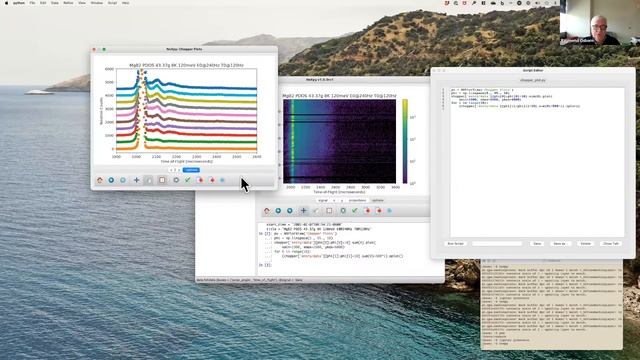Switch to projections tab in main plot window
Viewport: 640px width, 360px height.
point(357,200)
